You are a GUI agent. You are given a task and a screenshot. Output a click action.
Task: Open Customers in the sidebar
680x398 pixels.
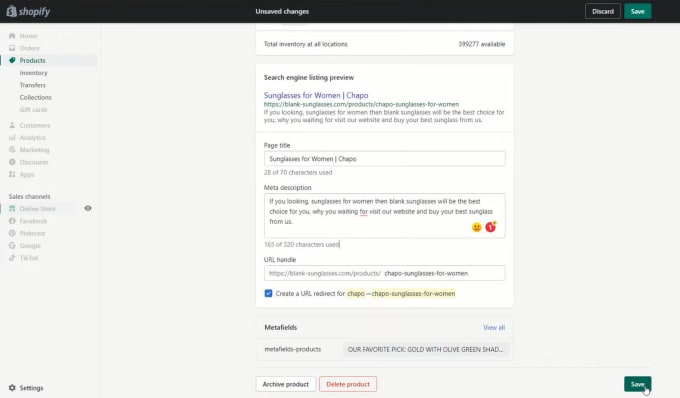pyautogui.click(x=35, y=125)
